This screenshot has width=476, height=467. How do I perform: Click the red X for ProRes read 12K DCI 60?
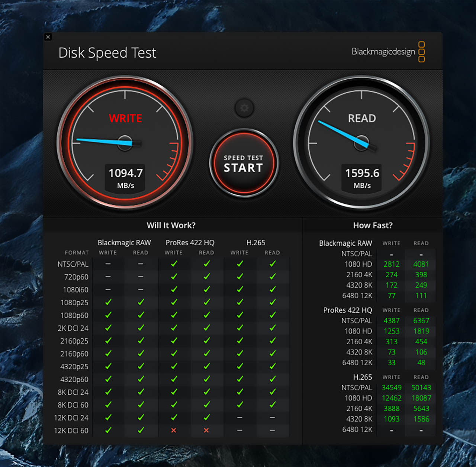(206, 431)
